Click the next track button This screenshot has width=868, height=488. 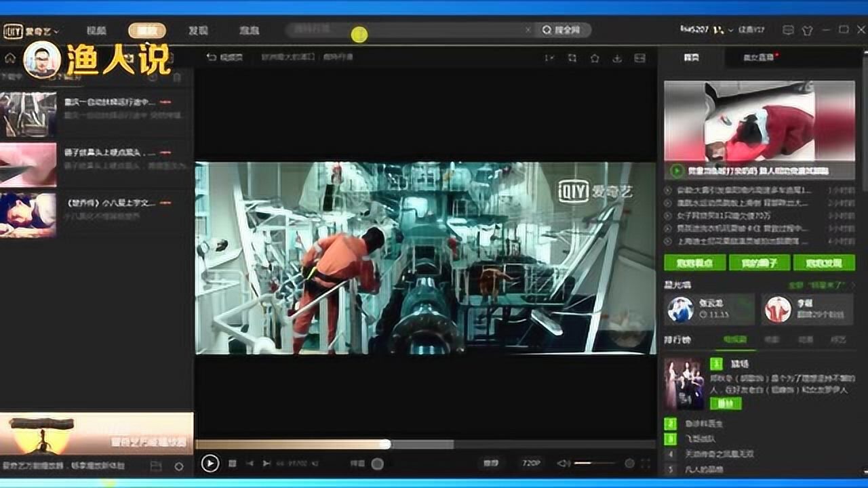pos(266,464)
